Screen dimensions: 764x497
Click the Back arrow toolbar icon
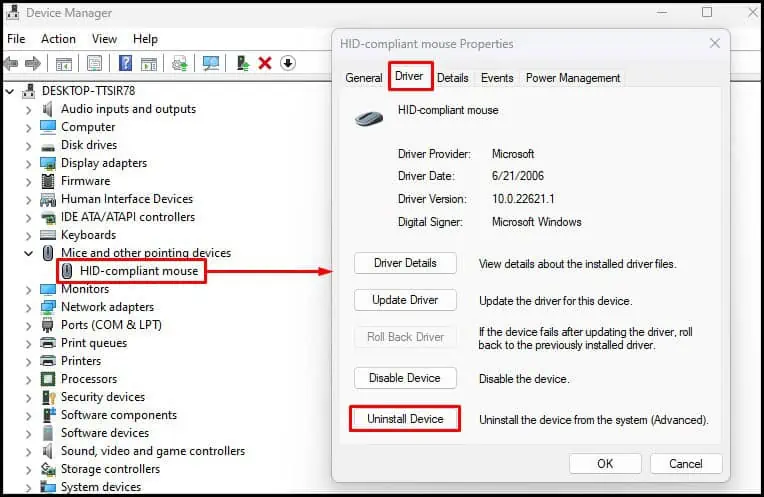(11, 63)
